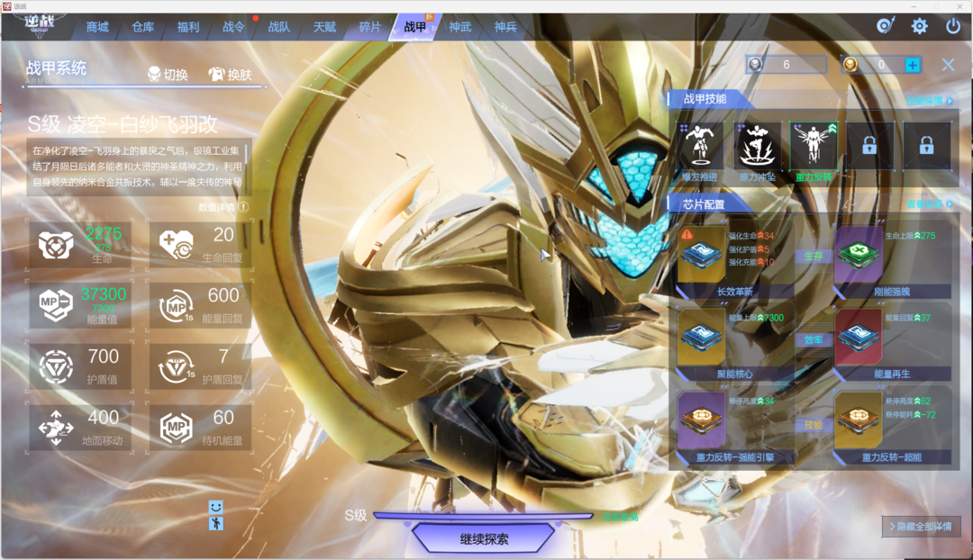Add gold currency with the plus button
Screen dimensions: 973x560
(x=912, y=65)
